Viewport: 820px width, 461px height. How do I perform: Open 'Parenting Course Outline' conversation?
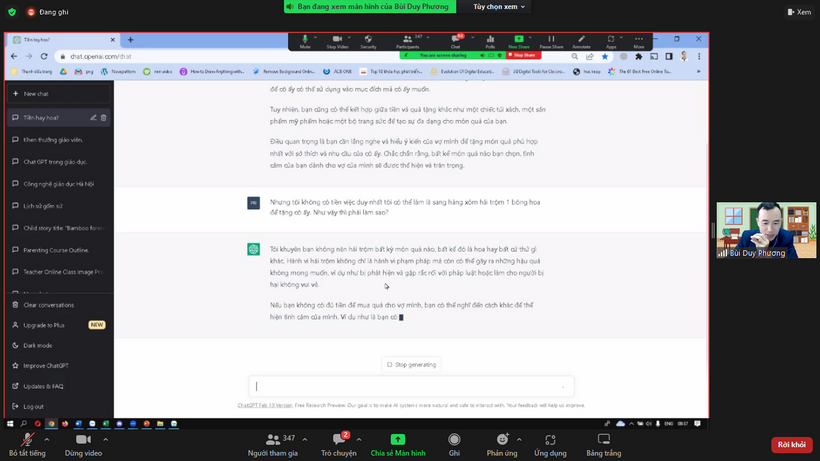point(59,250)
